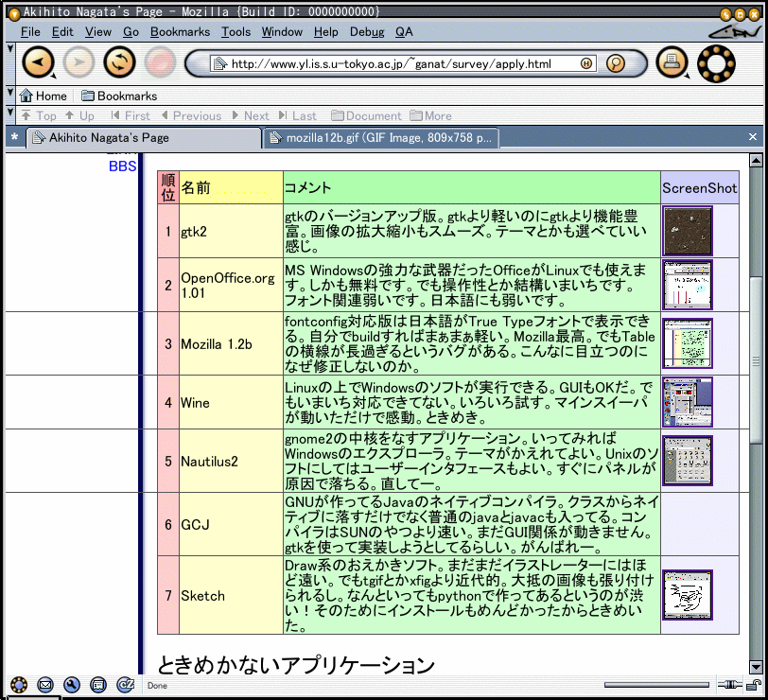Screen dimensions: 768x700
Task: Open ChatZilla IRC from the status bar
Action: [x=125, y=684]
